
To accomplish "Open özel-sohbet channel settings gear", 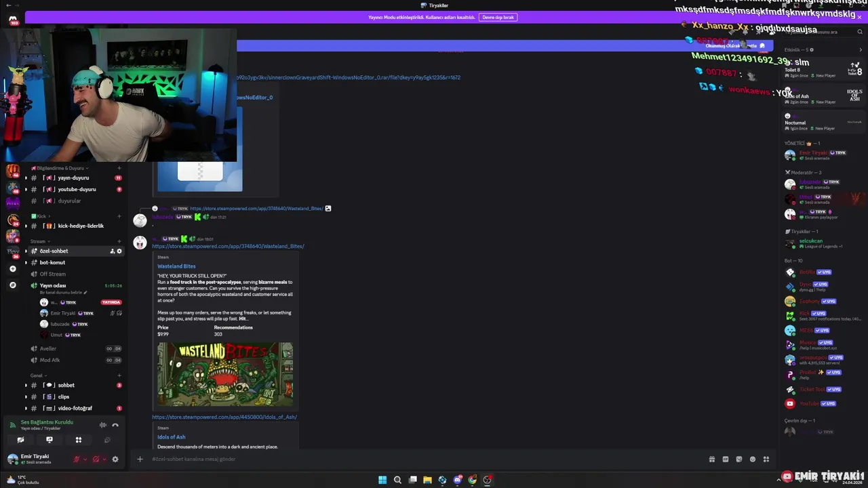I will 119,251.
